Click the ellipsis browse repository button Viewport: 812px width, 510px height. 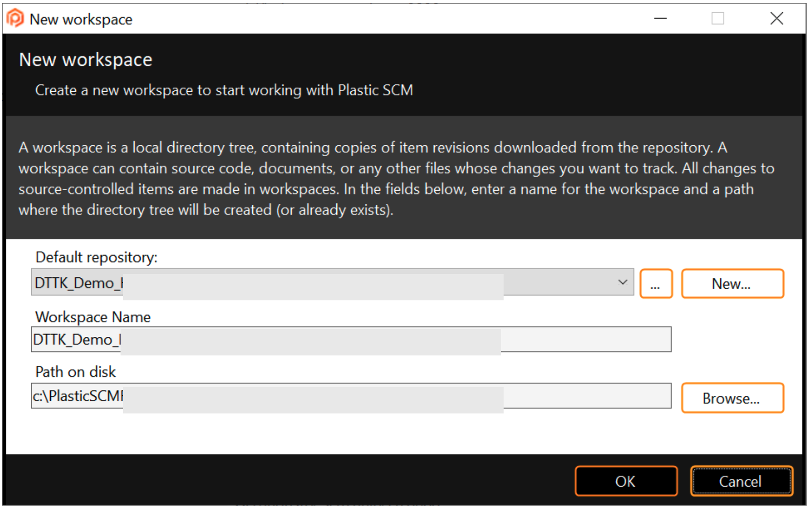pyautogui.click(x=656, y=284)
